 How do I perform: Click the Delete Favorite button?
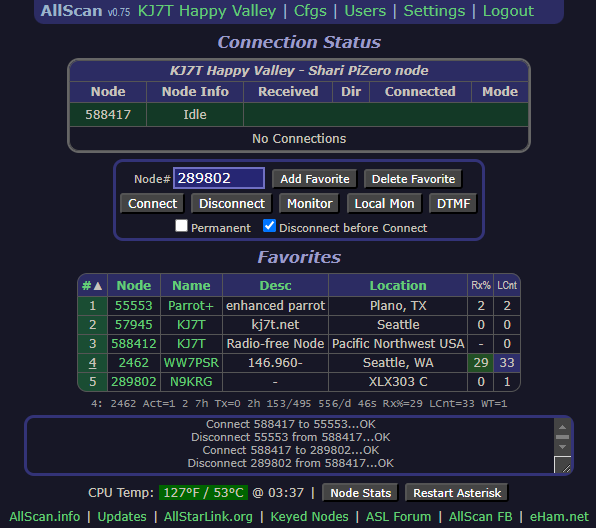tap(413, 179)
